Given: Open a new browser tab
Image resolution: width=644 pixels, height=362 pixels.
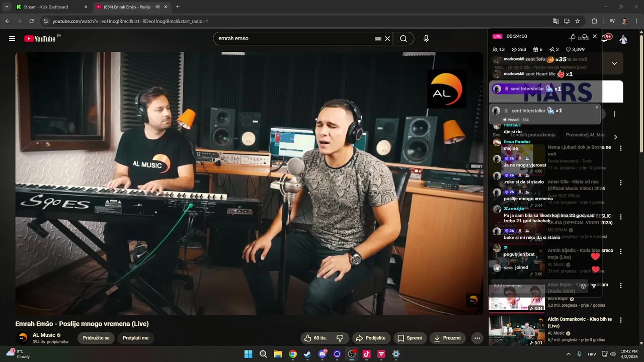Looking at the screenshot, I should coord(178,7).
